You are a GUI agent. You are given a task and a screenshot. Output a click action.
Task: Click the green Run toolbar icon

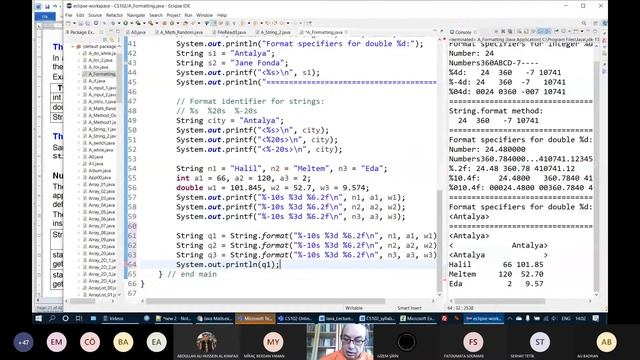click(126, 23)
